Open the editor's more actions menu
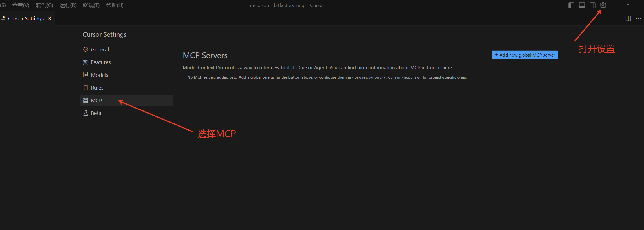This screenshot has height=230, width=644. 639,18
